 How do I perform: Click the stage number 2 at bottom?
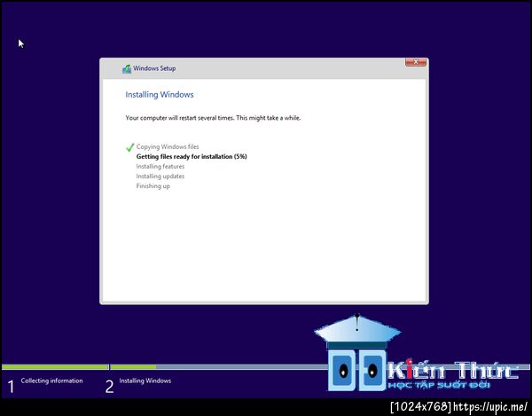(109, 387)
